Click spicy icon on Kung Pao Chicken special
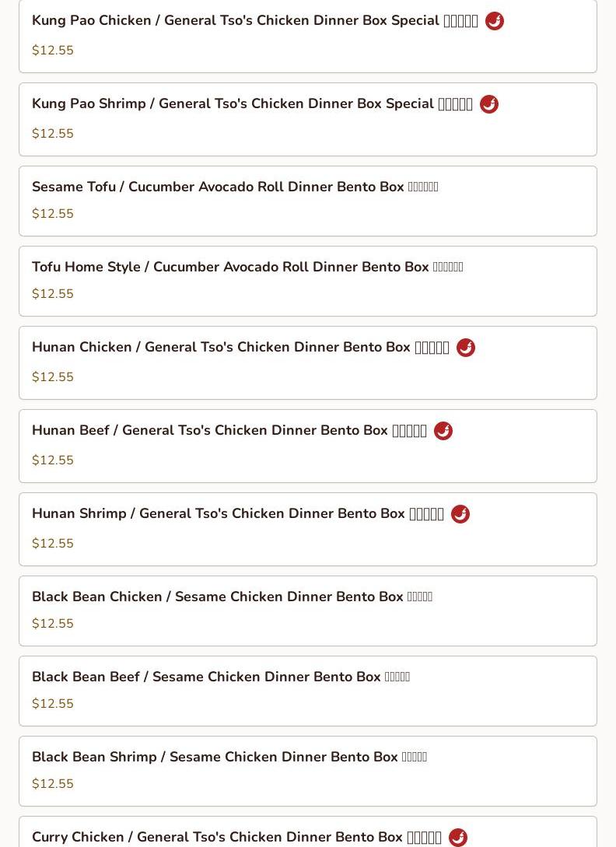This screenshot has width=616, height=847. click(x=494, y=21)
